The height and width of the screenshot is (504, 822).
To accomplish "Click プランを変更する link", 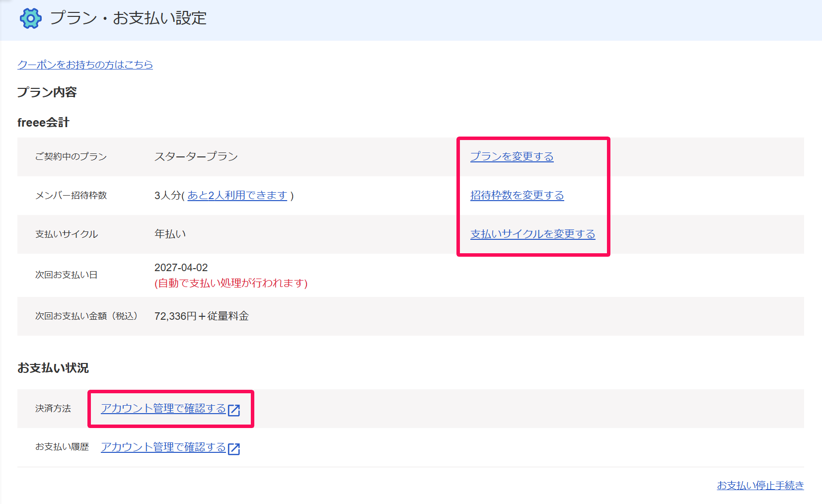I will click(x=512, y=156).
